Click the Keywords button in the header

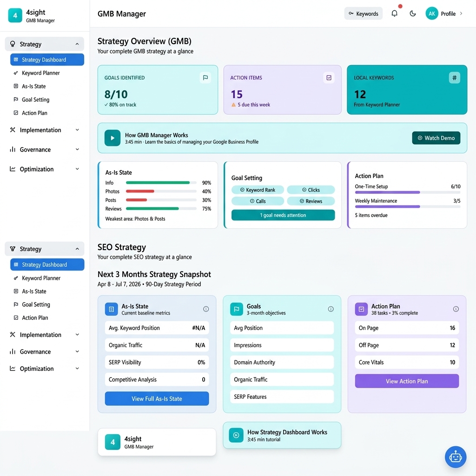pyautogui.click(x=364, y=13)
